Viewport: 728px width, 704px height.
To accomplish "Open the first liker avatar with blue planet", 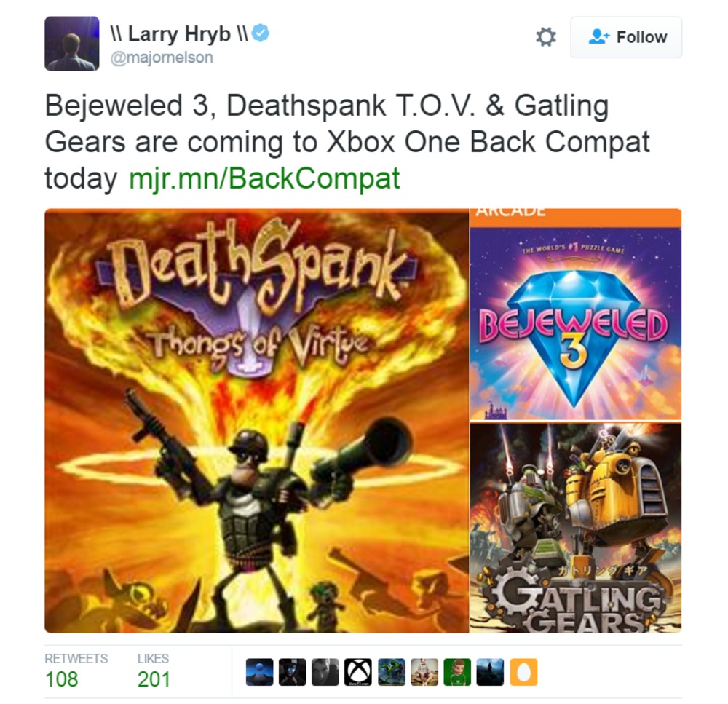I will click(x=259, y=672).
